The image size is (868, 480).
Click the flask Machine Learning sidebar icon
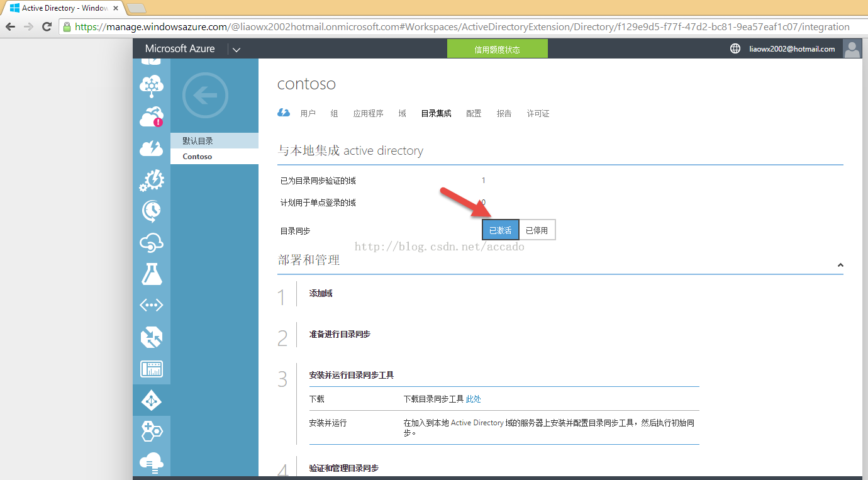152,274
